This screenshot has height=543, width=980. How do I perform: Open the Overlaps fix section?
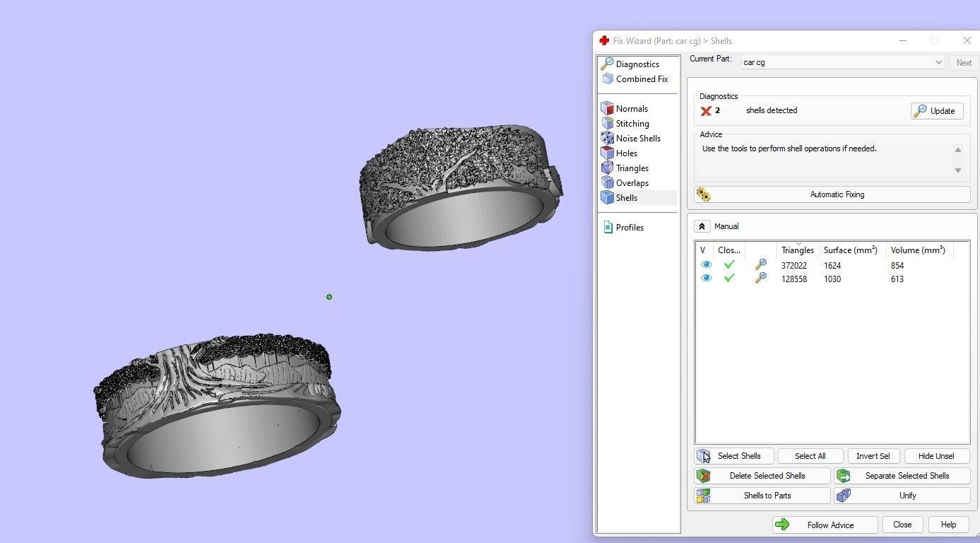click(625, 183)
